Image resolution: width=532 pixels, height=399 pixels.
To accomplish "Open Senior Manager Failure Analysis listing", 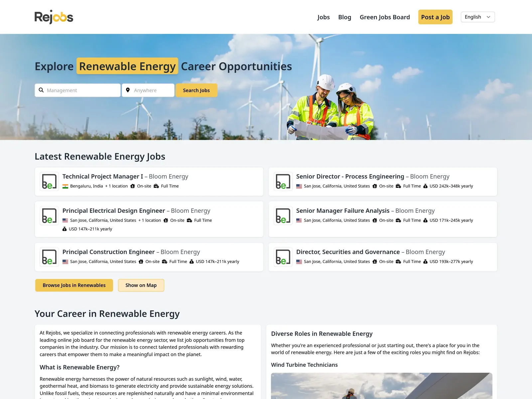I will (x=343, y=211).
